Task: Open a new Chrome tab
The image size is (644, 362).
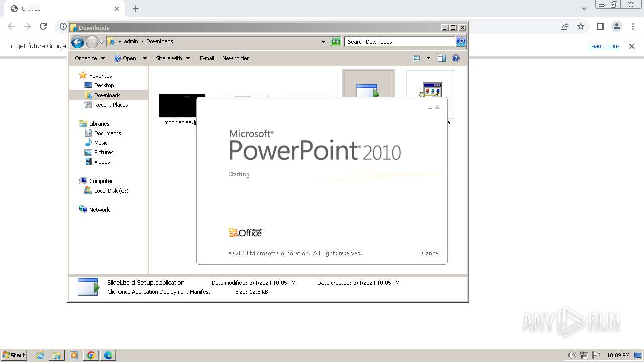Action: [136, 9]
